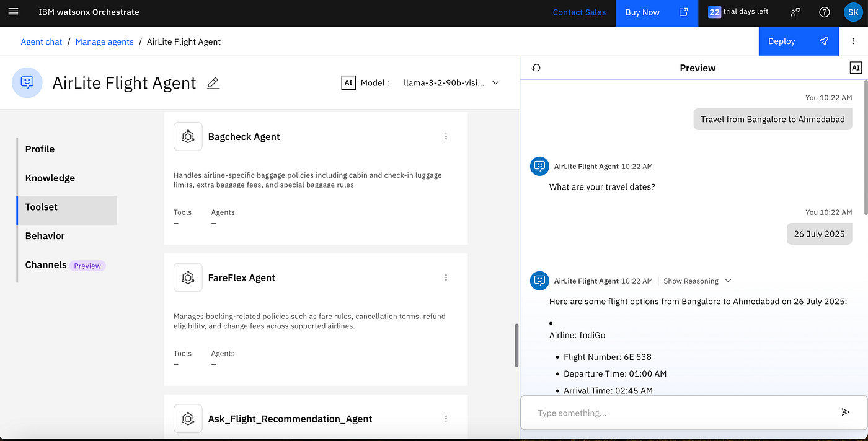Click the 'Travel from Bangalore to Ahmedabad' message
Viewport: 868px width, 441px height.
tap(773, 119)
